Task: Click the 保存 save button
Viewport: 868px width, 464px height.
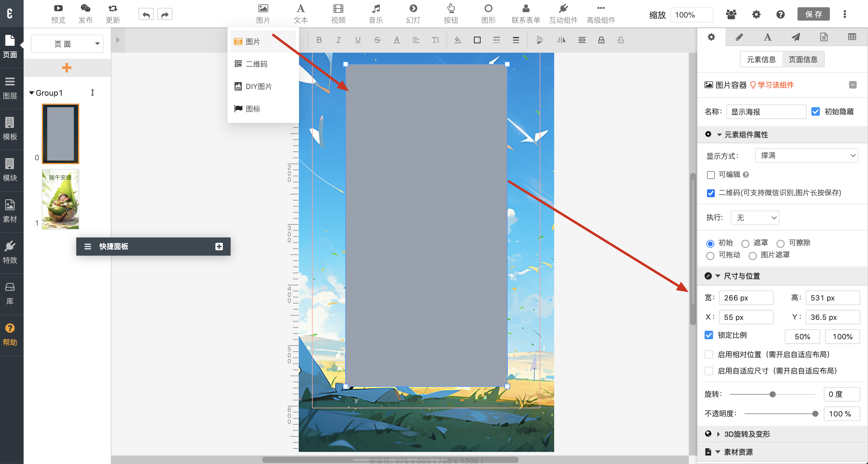Action: coord(814,15)
